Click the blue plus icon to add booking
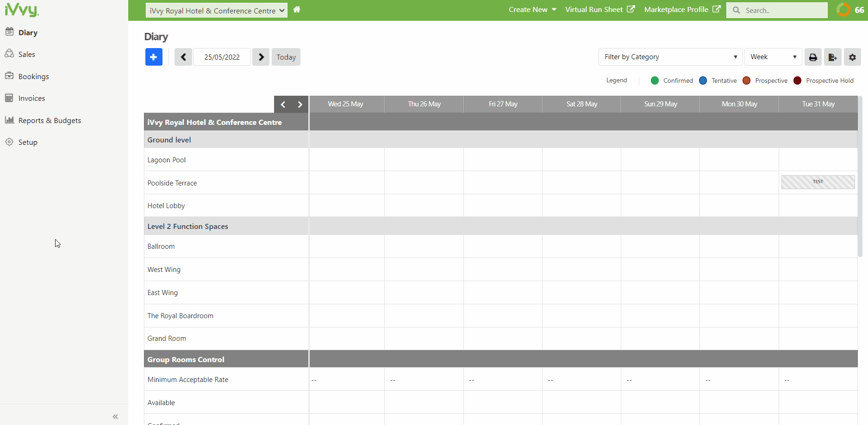 [x=154, y=57]
